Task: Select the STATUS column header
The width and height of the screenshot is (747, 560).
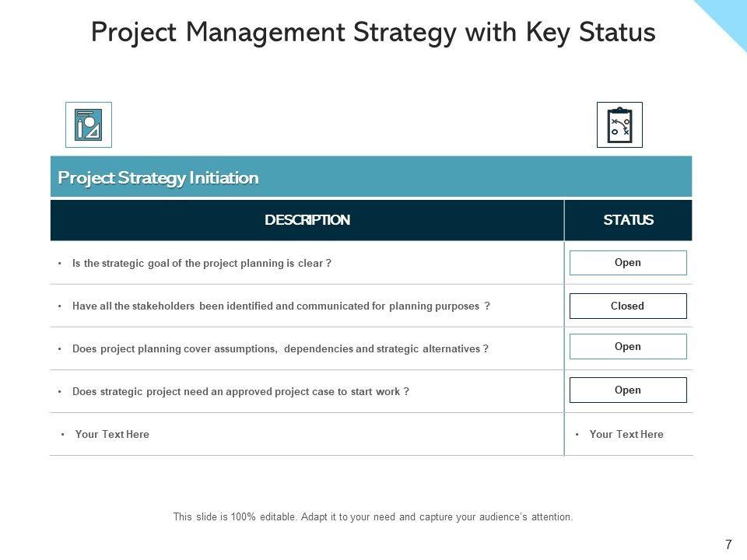Action: click(x=628, y=220)
